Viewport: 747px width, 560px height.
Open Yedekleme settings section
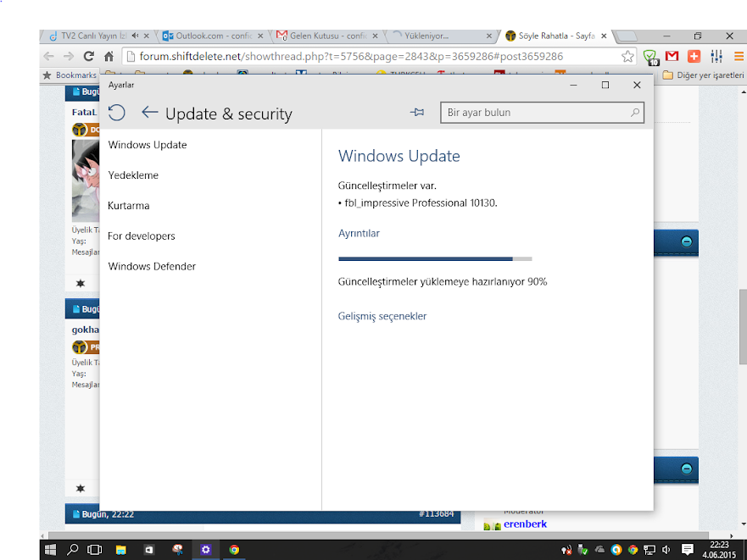coord(133,175)
